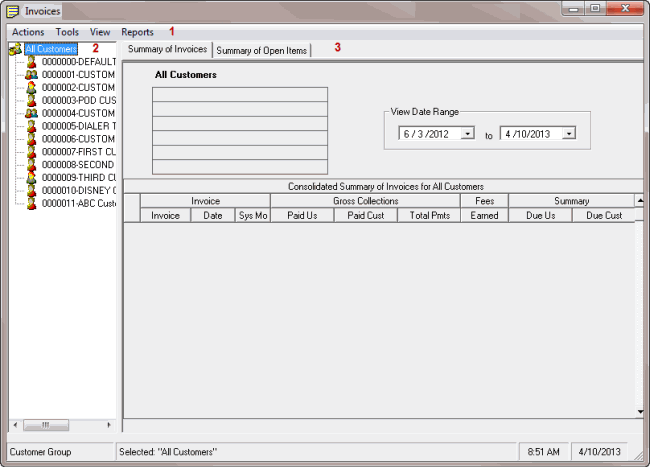Open the Reports menu

pyautogui.click(x=137, y=32)
